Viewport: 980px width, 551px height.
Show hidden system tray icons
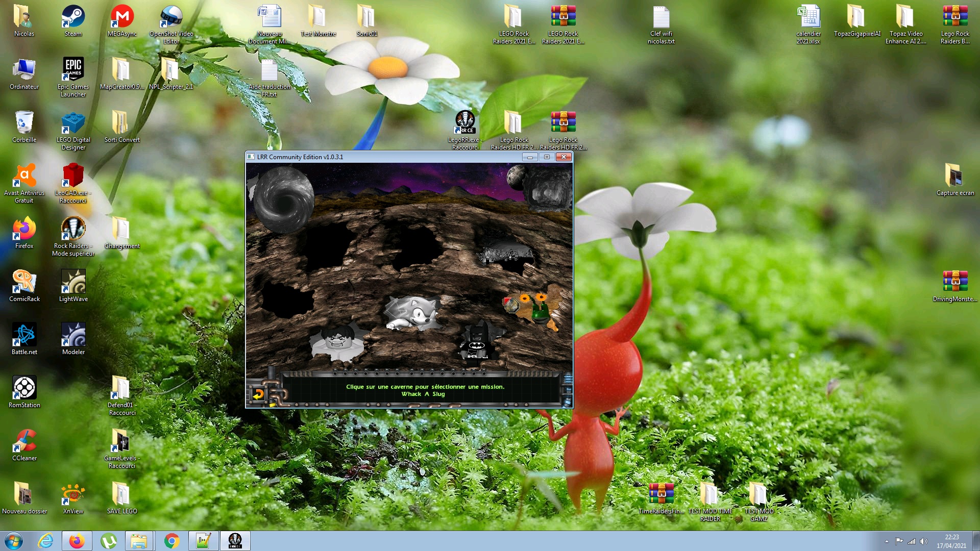pos(887,541)
